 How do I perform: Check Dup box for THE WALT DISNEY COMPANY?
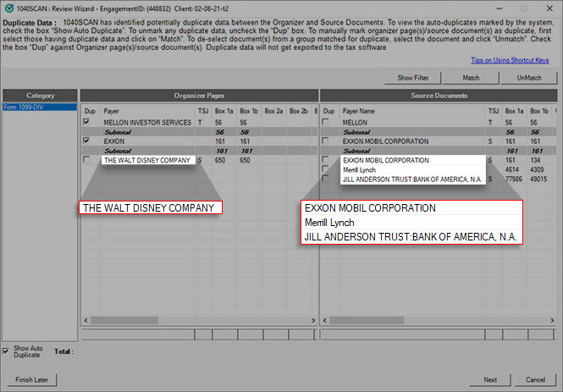[86, 159]
